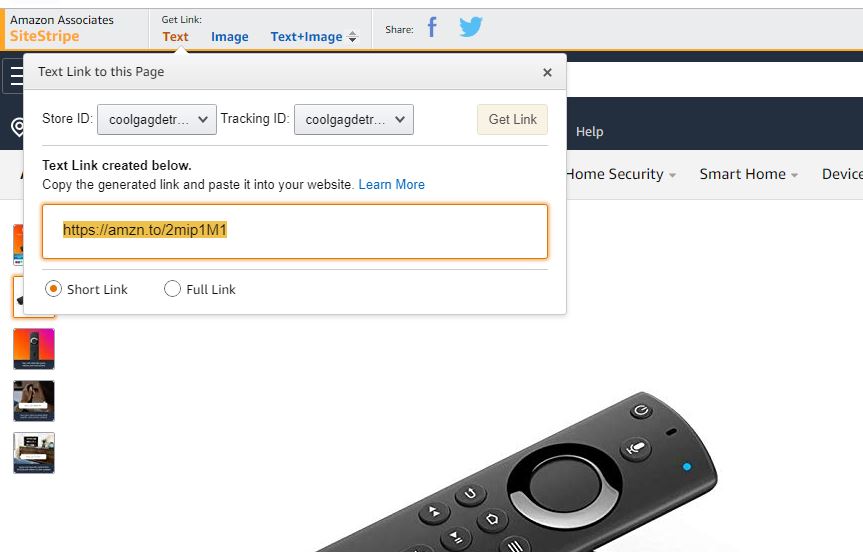
Task: Switch to the Image link tab
Action: pos(230,37)
